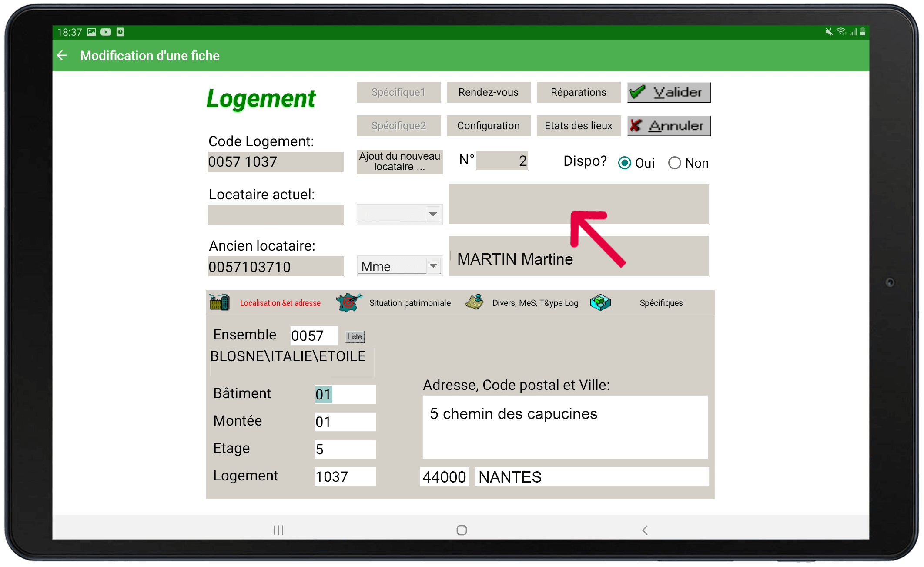Click the Spécifiques cube icon
The image size is (924, 567).
coord(600,302)
